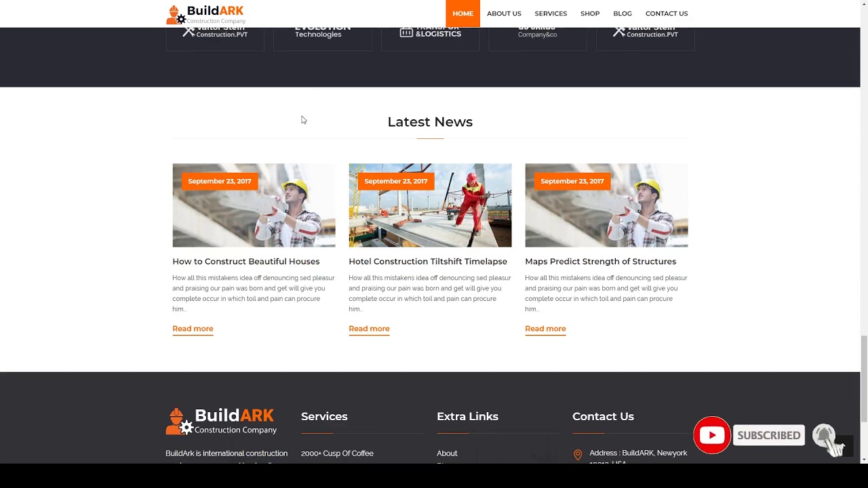Open 'Hotel Construction Tiltshift Timelapse' title
868x488 pixels.
click(428, 262)
